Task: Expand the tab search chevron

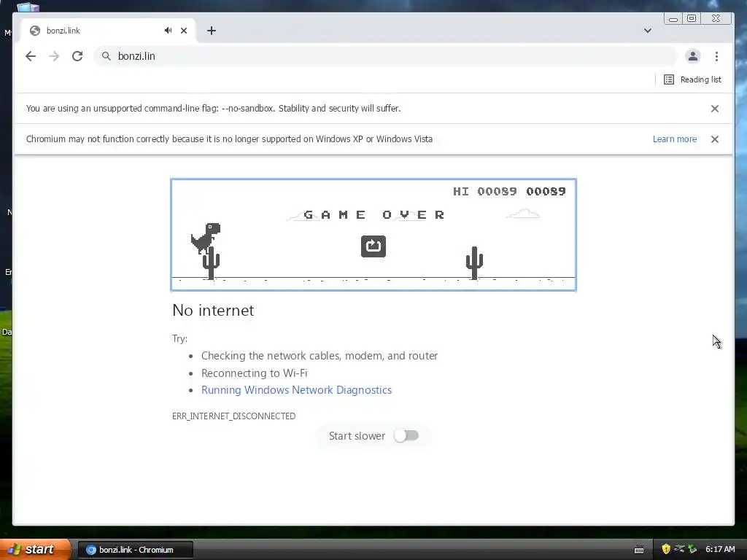Action: [648, 31]
